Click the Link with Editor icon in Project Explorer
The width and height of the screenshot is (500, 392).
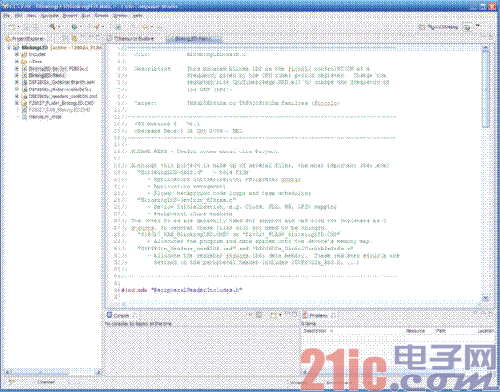[74, 38]
